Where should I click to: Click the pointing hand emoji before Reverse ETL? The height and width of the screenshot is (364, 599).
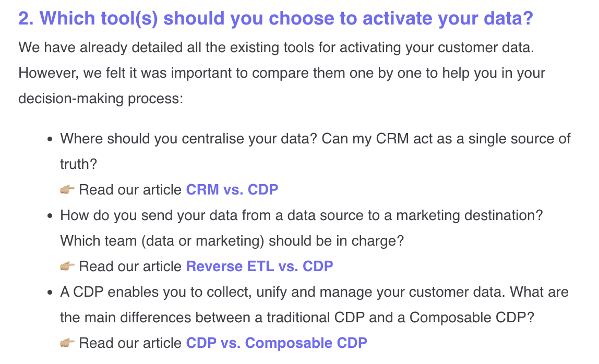[67, 266]
